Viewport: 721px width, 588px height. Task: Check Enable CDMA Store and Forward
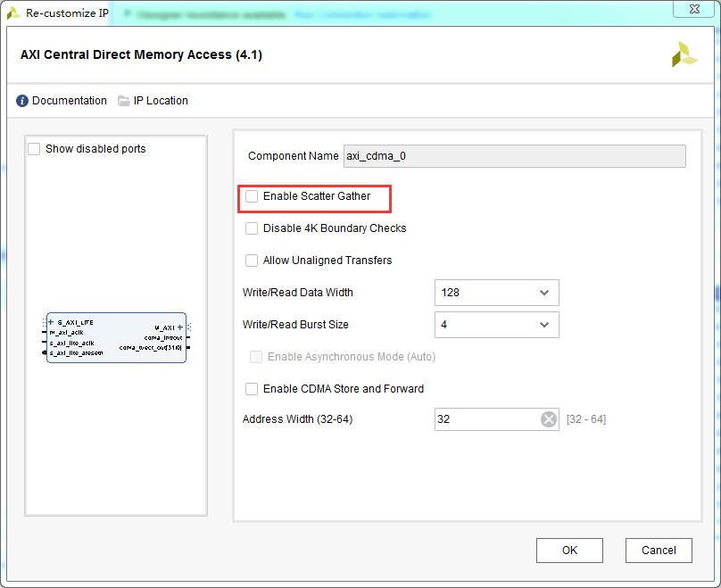tap(252, 389)
